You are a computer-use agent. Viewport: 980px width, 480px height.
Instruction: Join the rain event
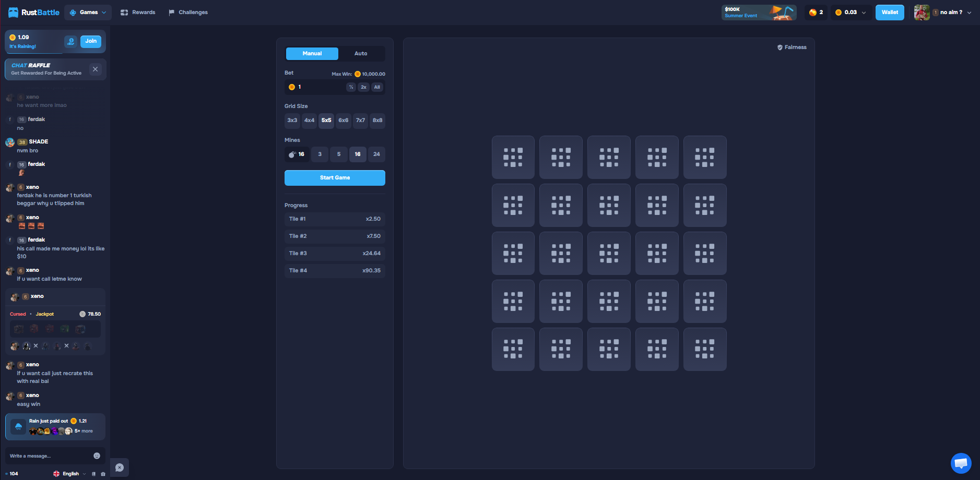91,41
